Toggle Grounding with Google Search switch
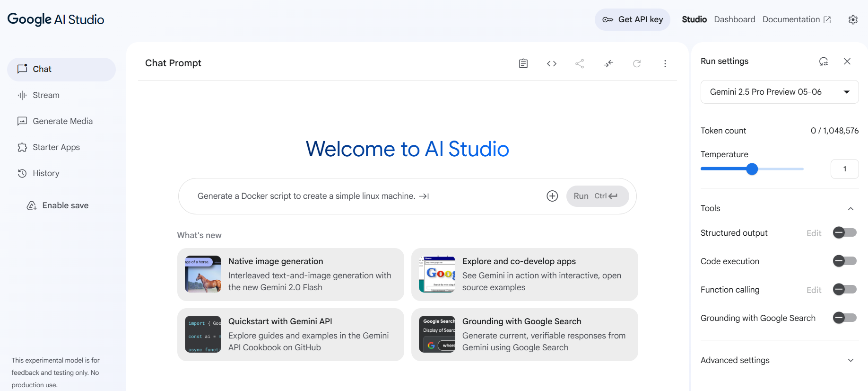 844,318
